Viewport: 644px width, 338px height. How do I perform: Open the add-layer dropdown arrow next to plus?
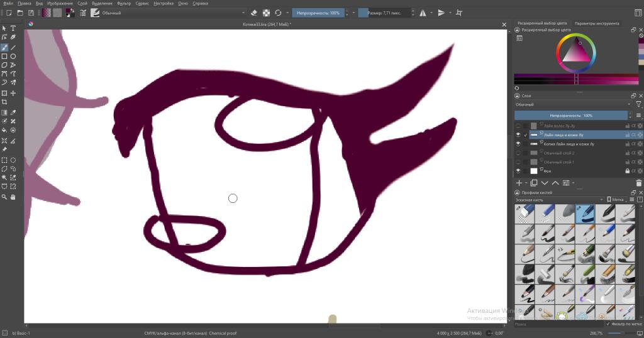526,183
